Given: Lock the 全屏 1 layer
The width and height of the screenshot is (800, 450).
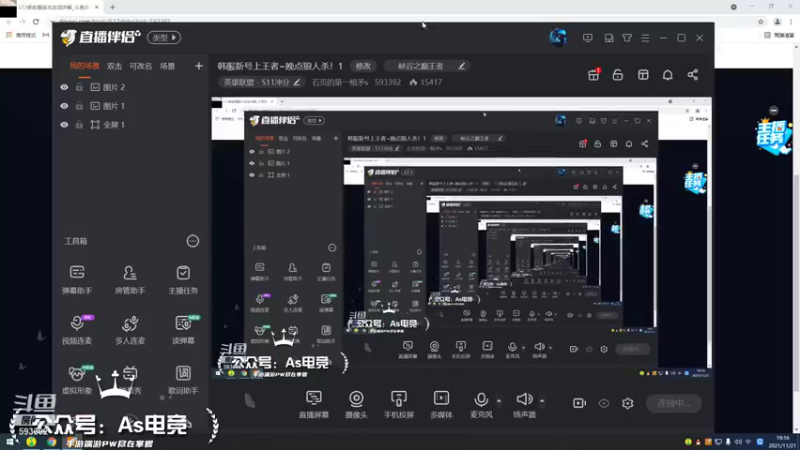Looking at the screenshot, I should coord(79,124).
